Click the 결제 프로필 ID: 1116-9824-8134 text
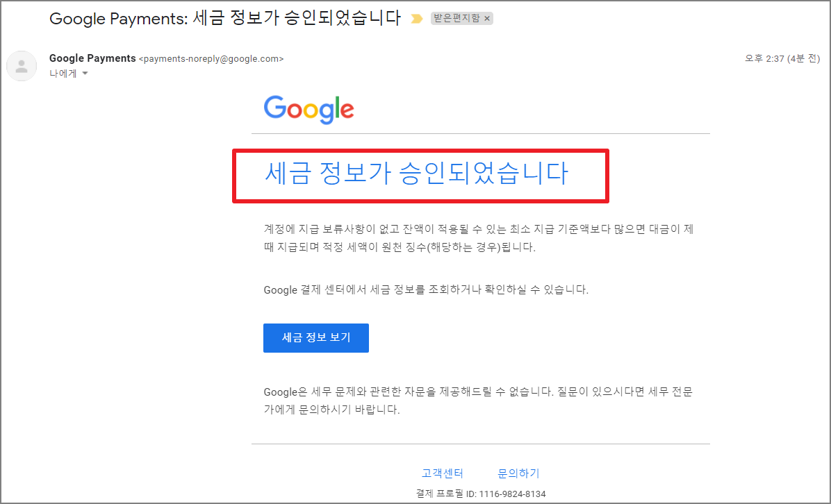831x504 pixels. pos(481,494)
